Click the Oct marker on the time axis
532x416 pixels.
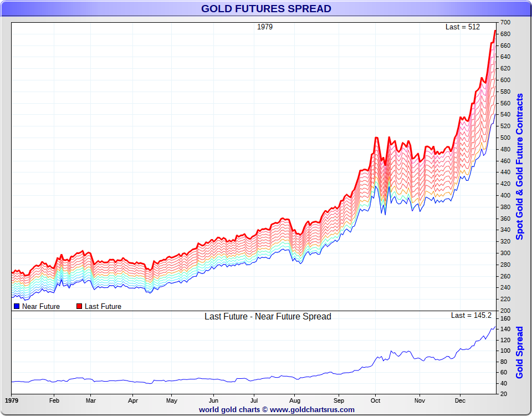pyautogui.click(x=376, y=400)
